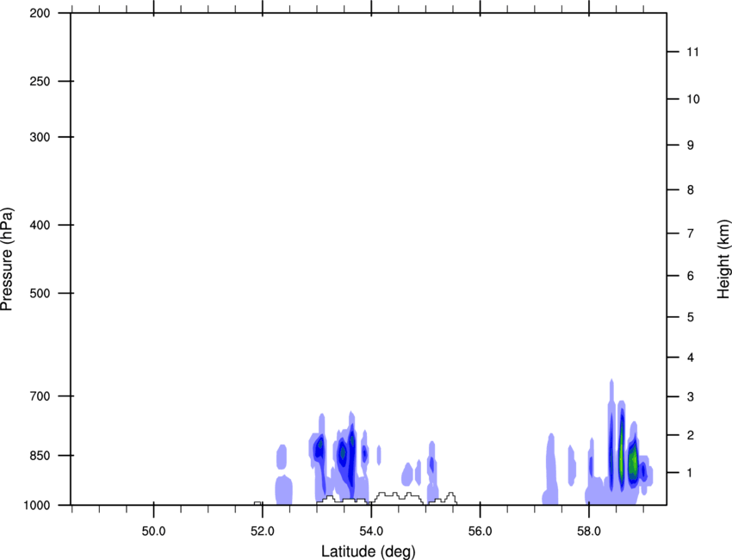Click the 6 km height label
The height and width of the screenshot is (560, 732).
(x=691, y=276)
